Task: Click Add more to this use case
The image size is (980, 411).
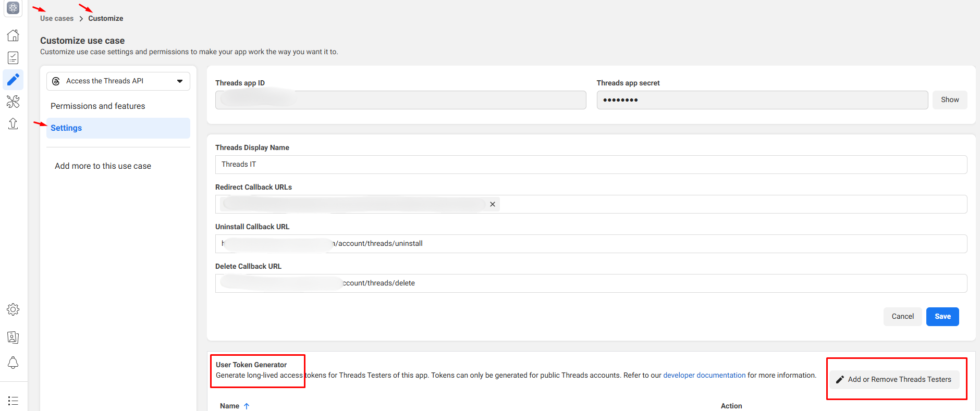Action: pos(103,166)
